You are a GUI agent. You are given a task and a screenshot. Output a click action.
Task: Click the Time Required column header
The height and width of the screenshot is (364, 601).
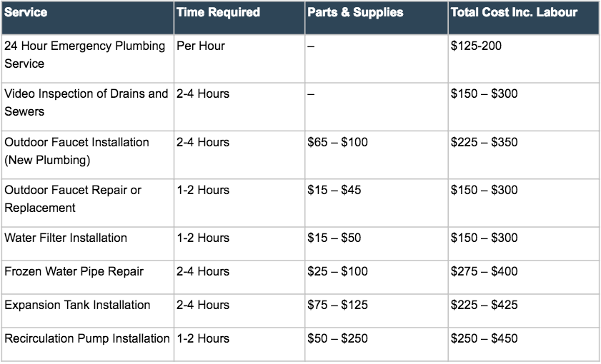point(218,13)
